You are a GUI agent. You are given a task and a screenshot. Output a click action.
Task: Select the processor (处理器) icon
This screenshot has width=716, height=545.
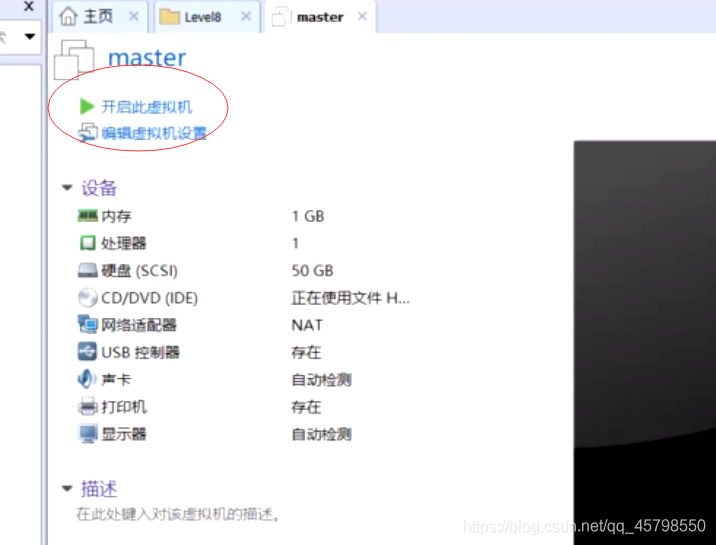pos(88,243)
